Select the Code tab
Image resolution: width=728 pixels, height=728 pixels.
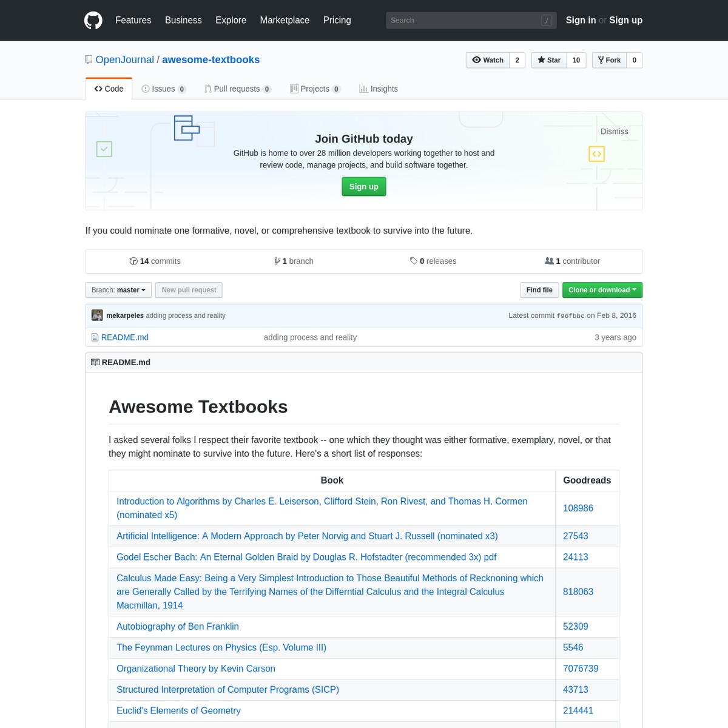tap(109, 89)
